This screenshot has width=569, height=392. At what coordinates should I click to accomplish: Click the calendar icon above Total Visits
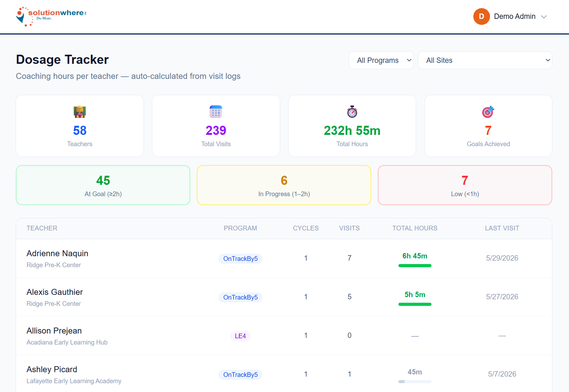216,112
